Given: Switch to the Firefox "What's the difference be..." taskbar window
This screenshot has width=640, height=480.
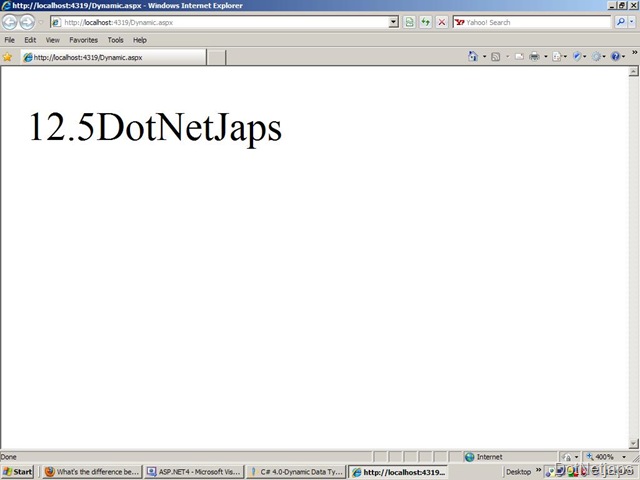Looking at the screenshot, I should click(92, 472).
